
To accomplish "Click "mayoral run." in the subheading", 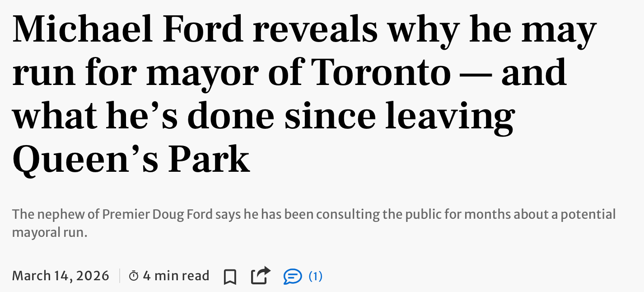I will [x=49, y=233].
